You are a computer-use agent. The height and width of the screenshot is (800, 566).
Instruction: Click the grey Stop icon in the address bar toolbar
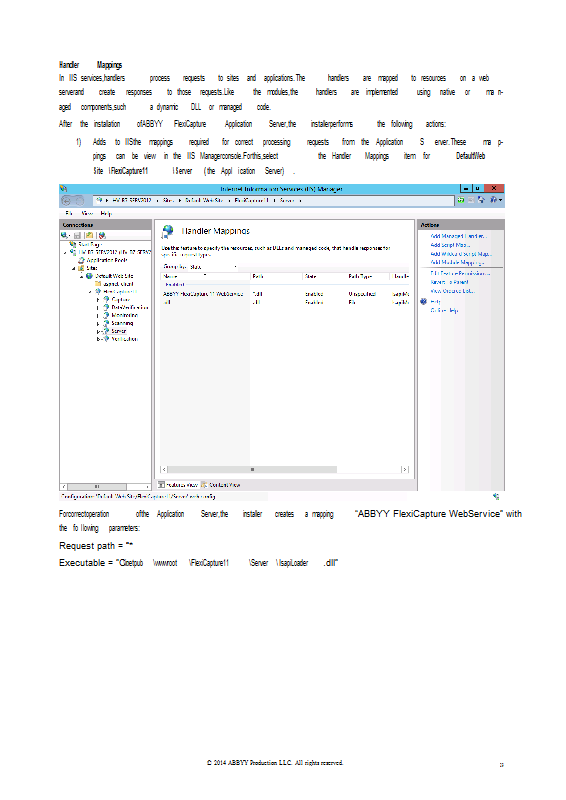[x=471, y=200]
